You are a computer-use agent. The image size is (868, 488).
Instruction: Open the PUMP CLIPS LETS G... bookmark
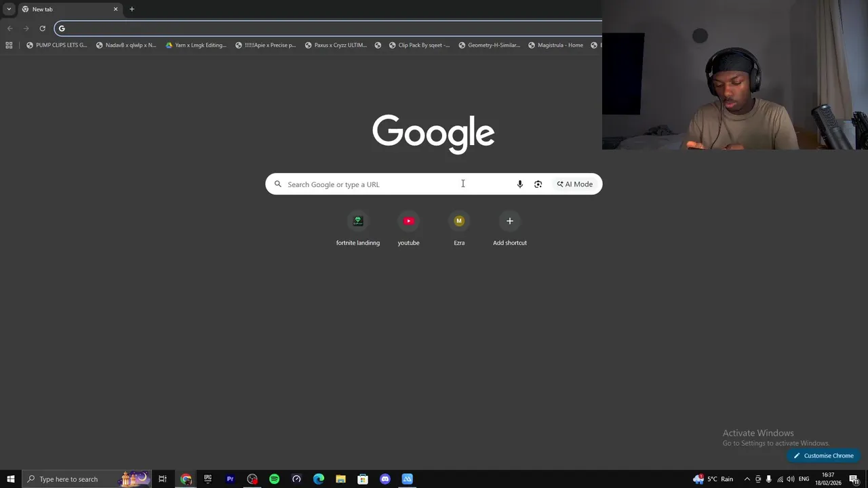click(x=57, y=45)
